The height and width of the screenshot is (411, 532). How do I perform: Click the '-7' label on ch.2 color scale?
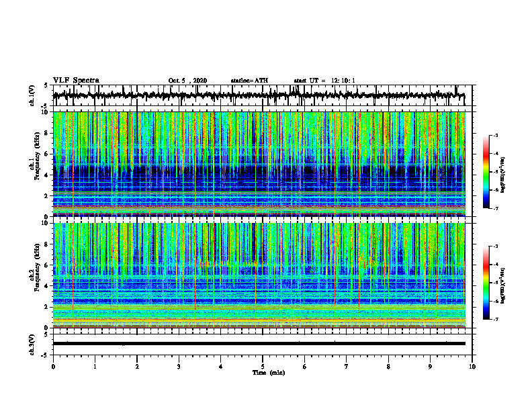[x=496, y=319]
